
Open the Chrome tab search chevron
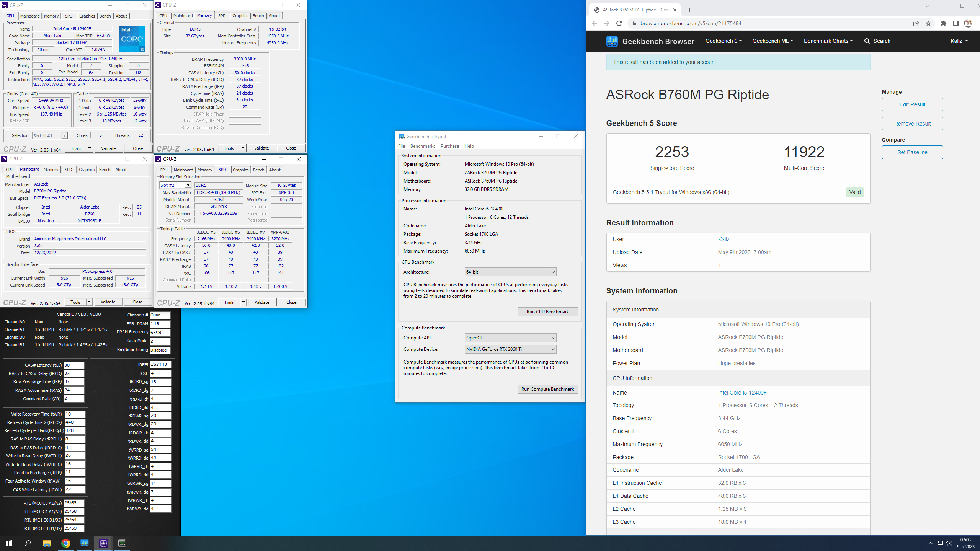coord(927,6)
